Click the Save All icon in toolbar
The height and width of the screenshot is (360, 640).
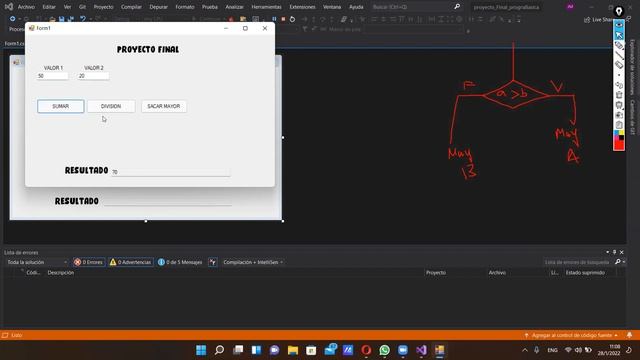(70, 19)
